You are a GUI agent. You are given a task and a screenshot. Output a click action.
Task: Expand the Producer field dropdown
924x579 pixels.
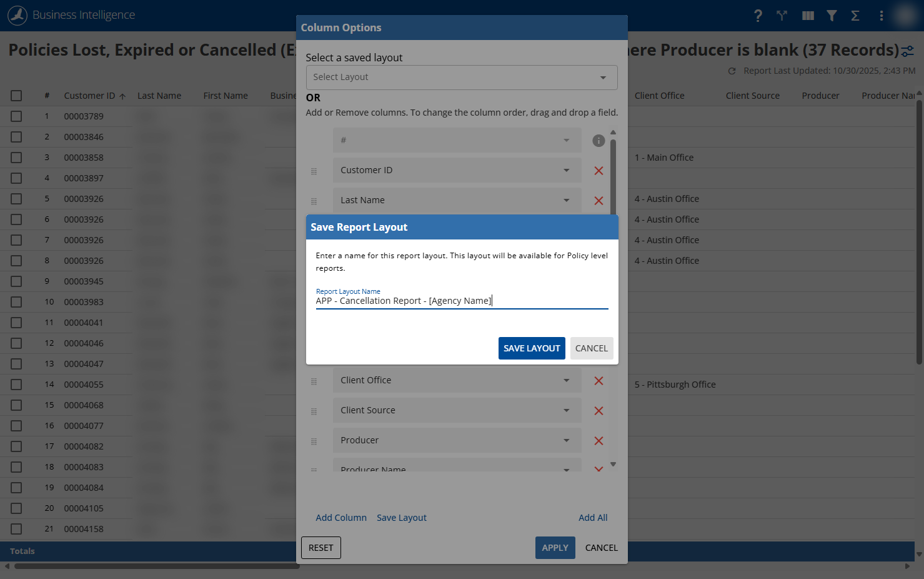tap(457, 440)
